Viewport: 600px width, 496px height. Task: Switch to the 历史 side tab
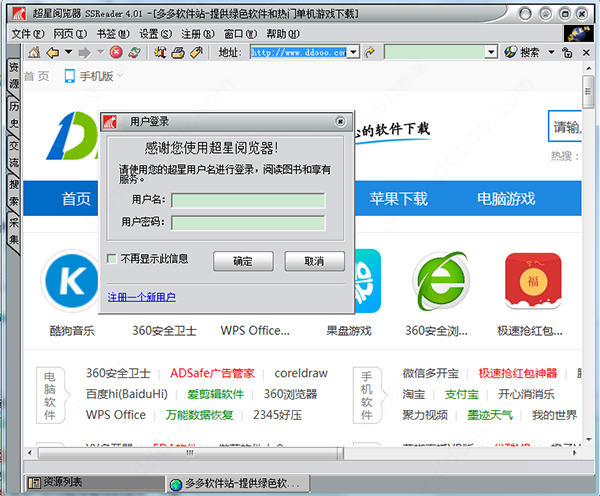click(x=14, y=114)
